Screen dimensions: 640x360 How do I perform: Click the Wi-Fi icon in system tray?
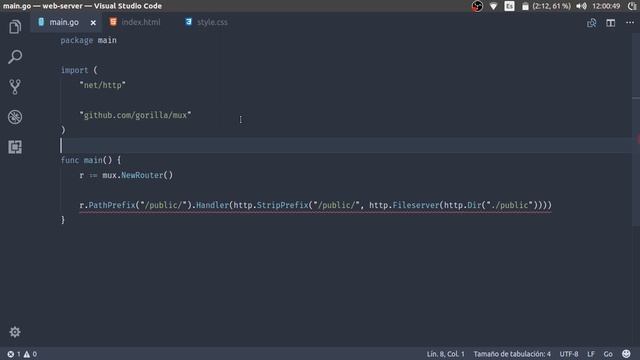pos(493,6)
